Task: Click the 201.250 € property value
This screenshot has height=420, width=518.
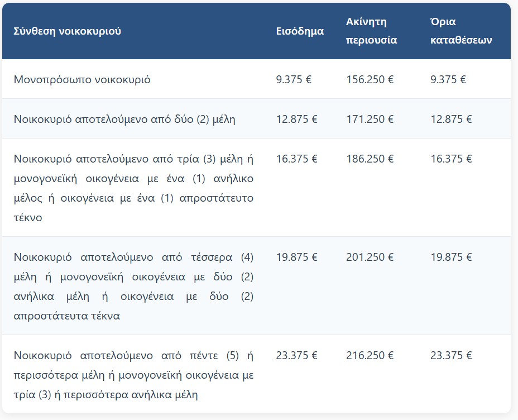Action: 370,257
